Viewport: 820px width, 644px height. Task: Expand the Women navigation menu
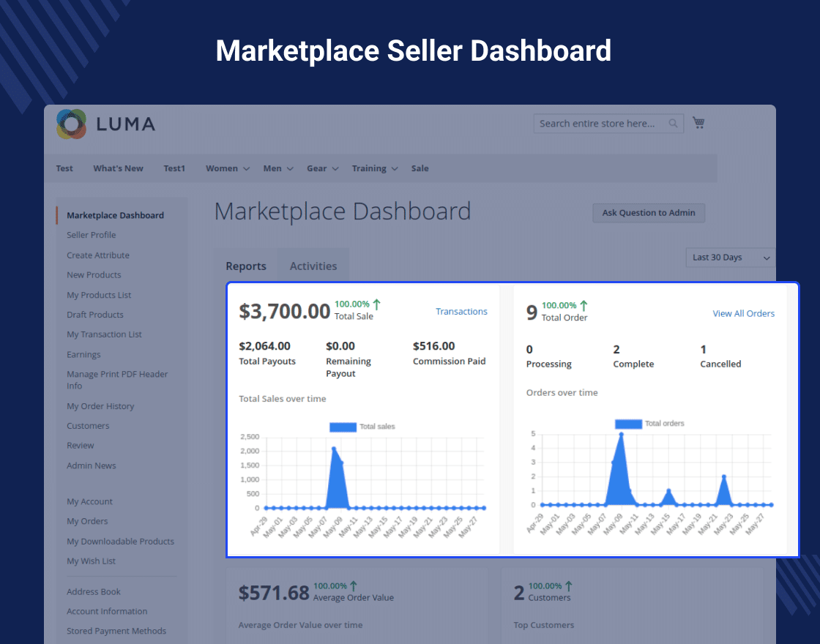point(222,168)
